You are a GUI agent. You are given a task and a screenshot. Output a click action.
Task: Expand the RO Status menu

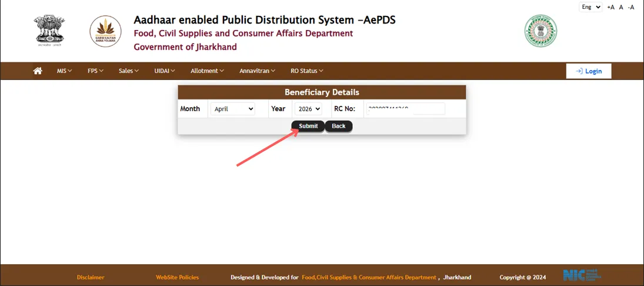(306, 71)
